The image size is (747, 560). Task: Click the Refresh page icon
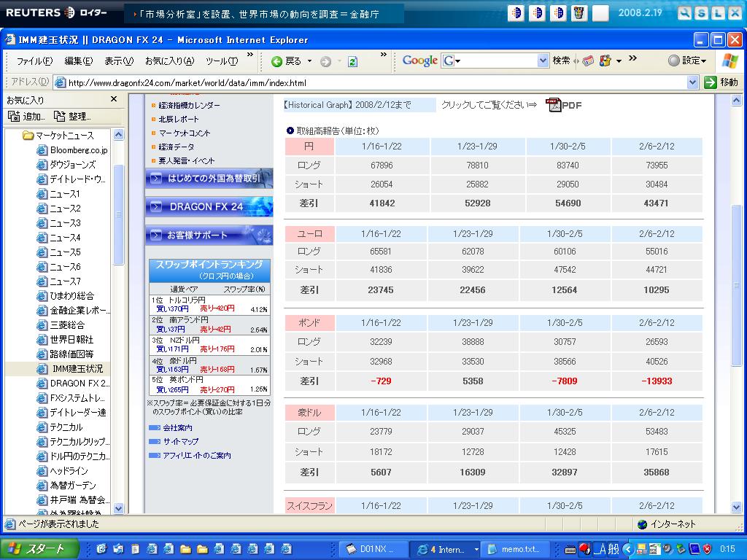(352, 61)
